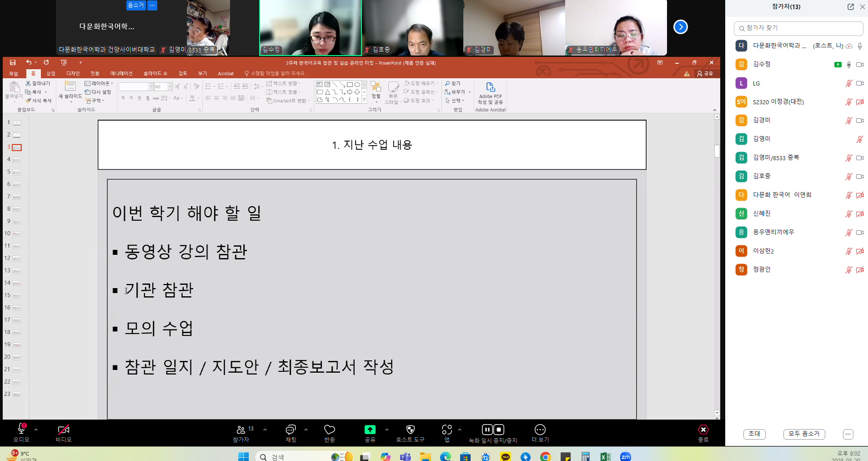The height and width of the screenshot is (461, 868).
Task: Click the 초대 invite button
Action: 754,434
